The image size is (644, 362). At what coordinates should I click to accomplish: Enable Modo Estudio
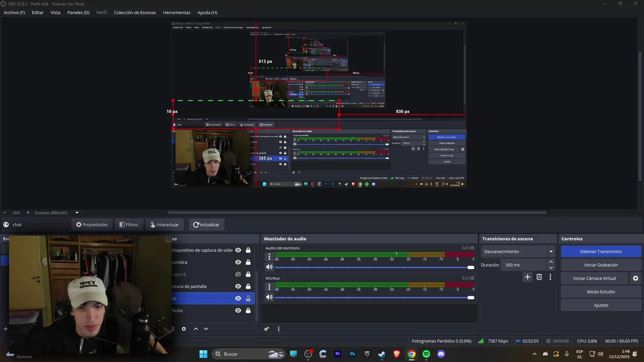601,292
